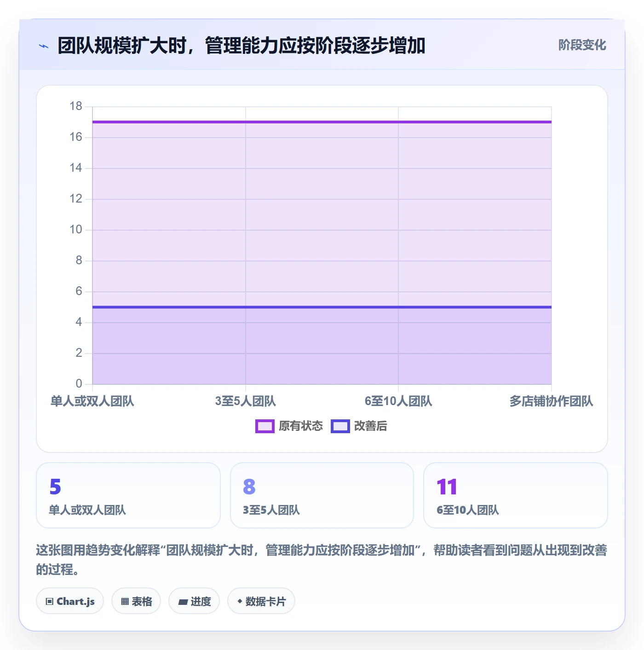644x650 pixels.
Task: Click the lightning icon beside the title
Action: coord(44,46)
